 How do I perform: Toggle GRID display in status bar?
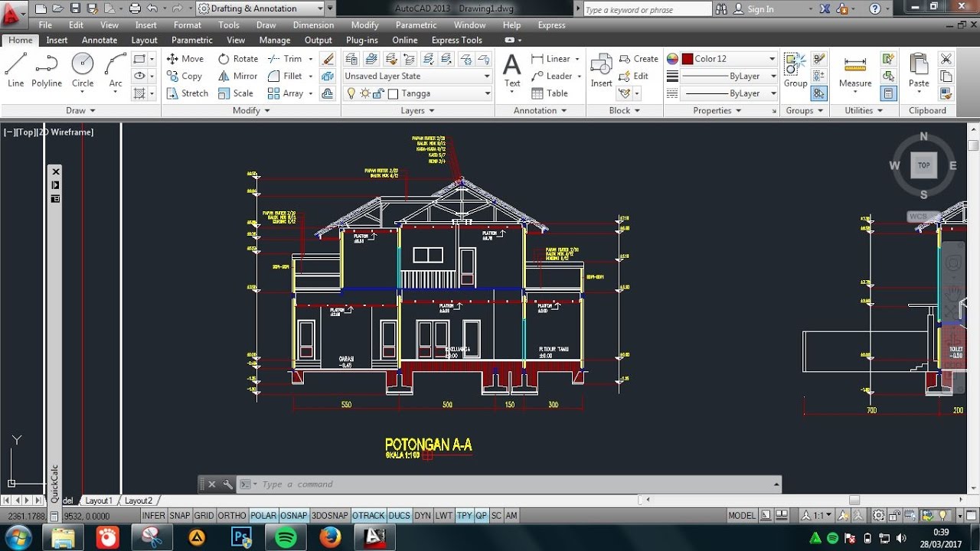[x=204, y=516]
